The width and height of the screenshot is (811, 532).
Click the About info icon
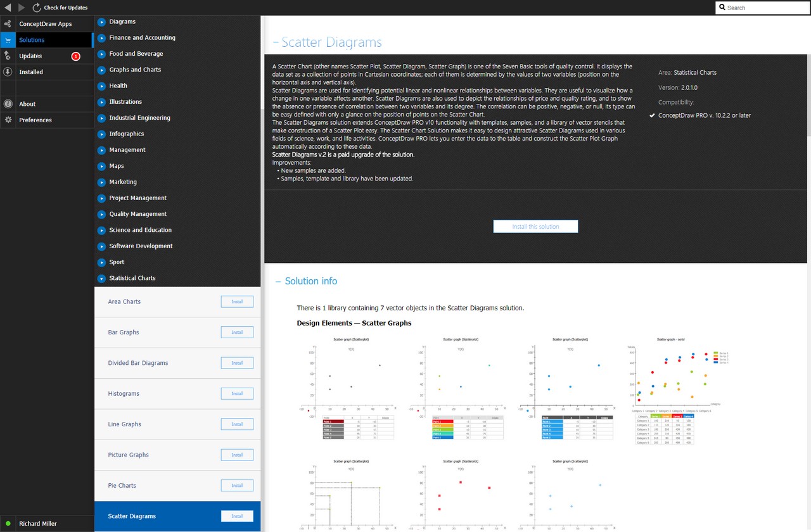8,104
